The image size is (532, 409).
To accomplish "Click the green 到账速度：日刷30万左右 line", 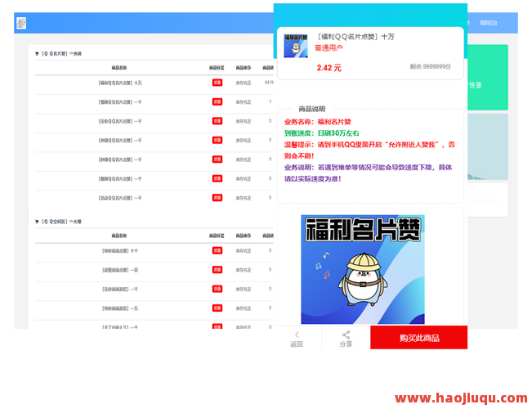I will click(322, 133).
